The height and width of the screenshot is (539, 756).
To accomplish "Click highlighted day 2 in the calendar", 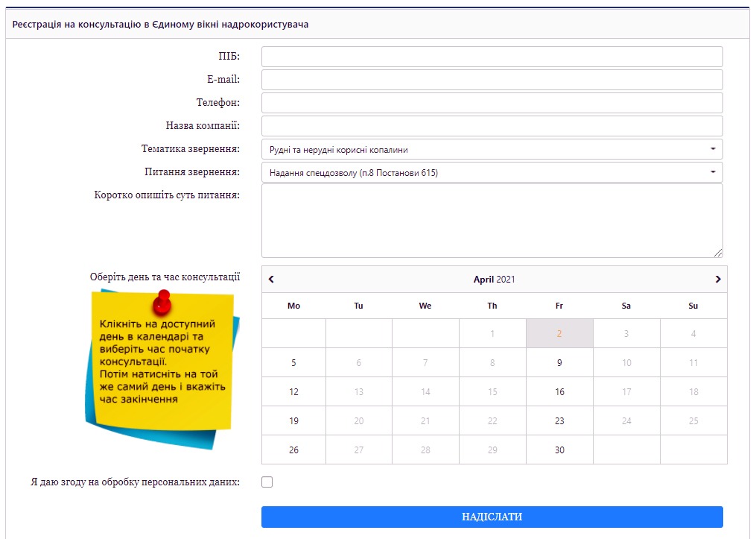I will (x=559, y=333).
